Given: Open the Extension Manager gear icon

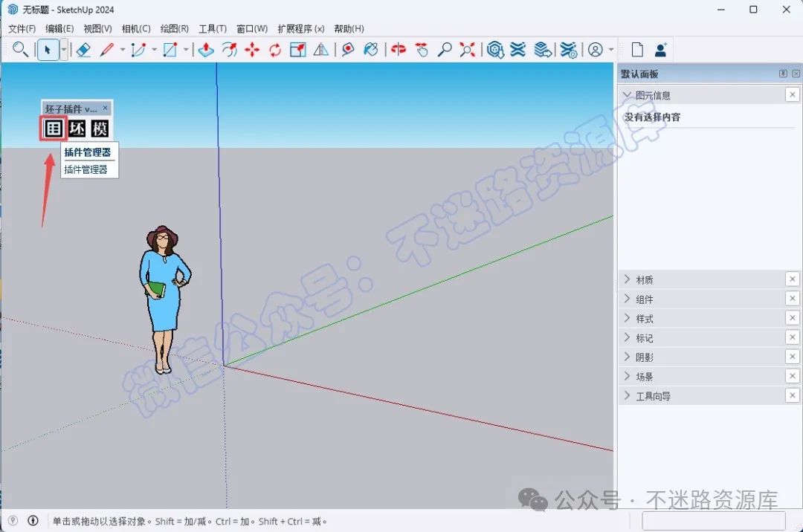Looking at the screenshot, I should tap(569, 50).
